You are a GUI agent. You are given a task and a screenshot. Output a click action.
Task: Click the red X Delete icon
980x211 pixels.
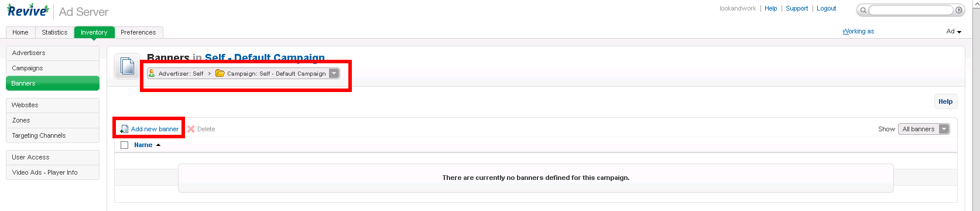[191, 129]
